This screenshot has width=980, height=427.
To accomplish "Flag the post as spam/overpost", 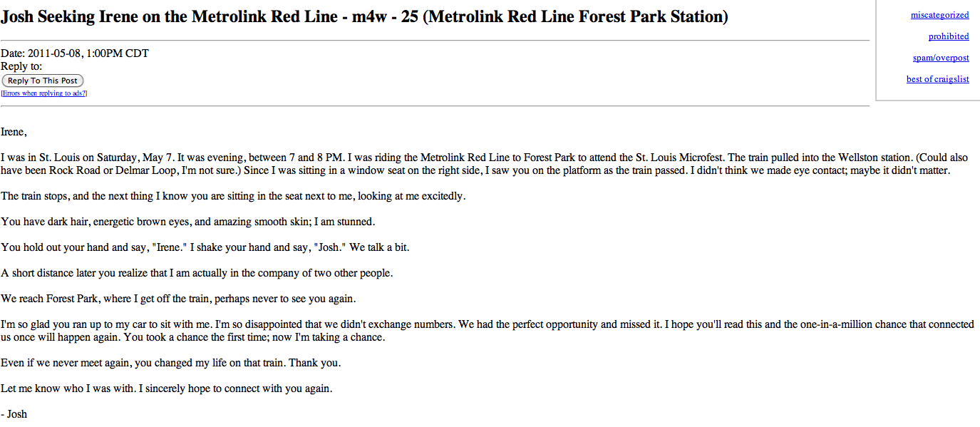I will pos(941,58).
